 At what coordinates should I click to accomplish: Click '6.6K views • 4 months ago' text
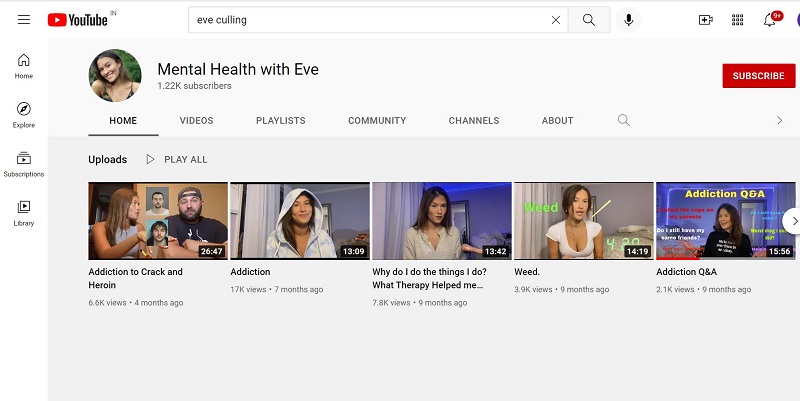pyautogui.click(x=136, y=303)
